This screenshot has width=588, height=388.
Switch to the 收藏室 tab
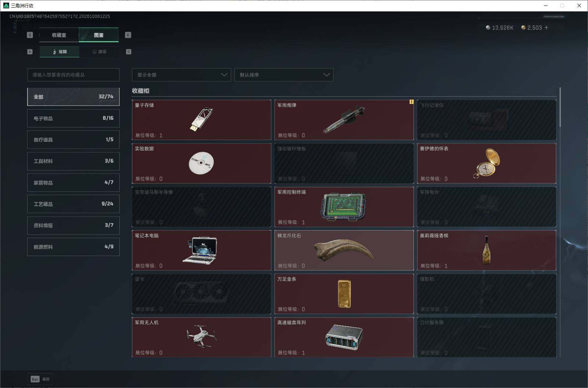[x=59, y=35]
